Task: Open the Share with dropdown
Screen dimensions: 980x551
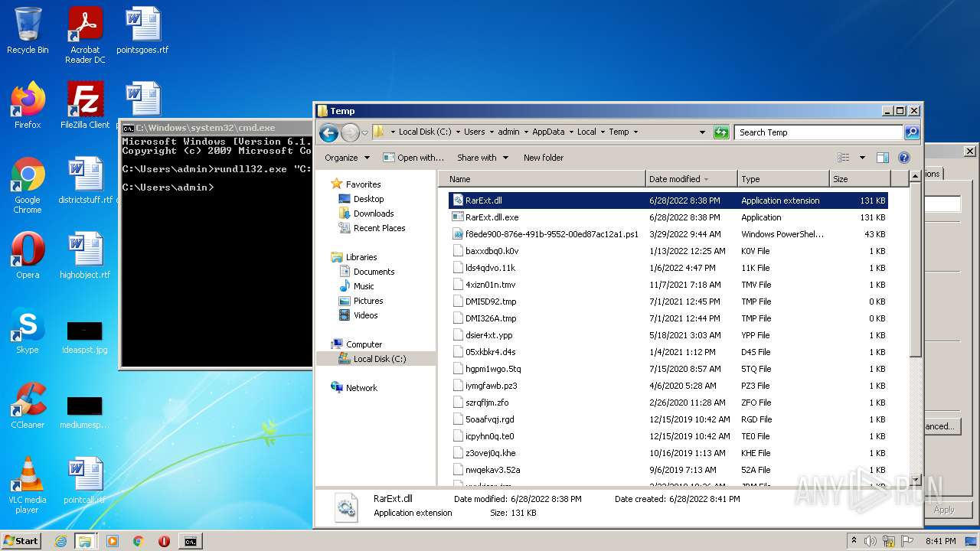Action: (x=482, y=158)
